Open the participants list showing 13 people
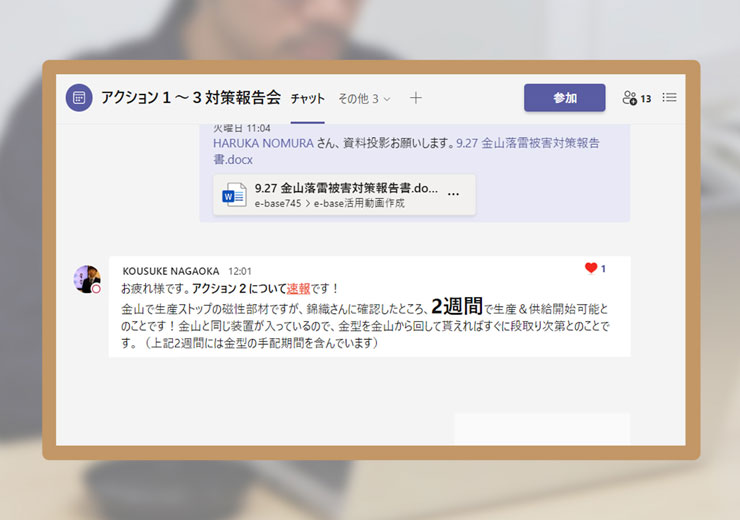Screen dimensions: 740x520 click(636, 98)
